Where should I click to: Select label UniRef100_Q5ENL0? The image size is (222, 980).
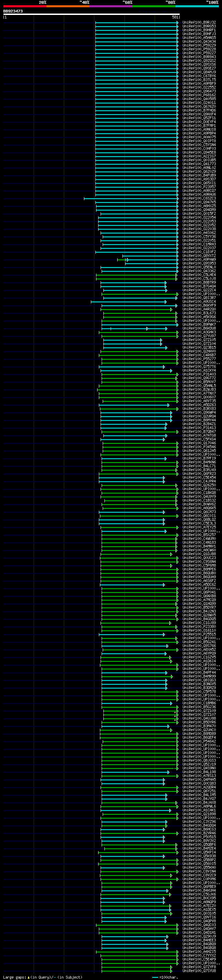click(x=199, y=267)
